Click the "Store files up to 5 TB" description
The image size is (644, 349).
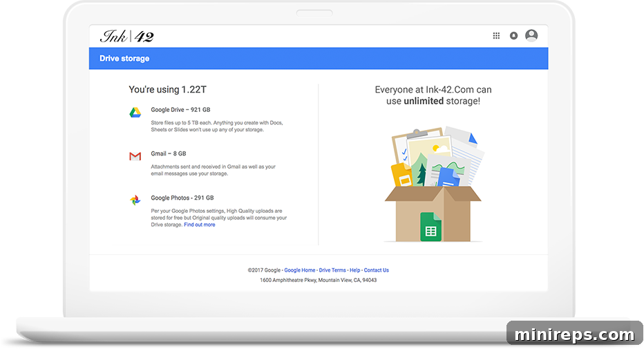(217, 126)
